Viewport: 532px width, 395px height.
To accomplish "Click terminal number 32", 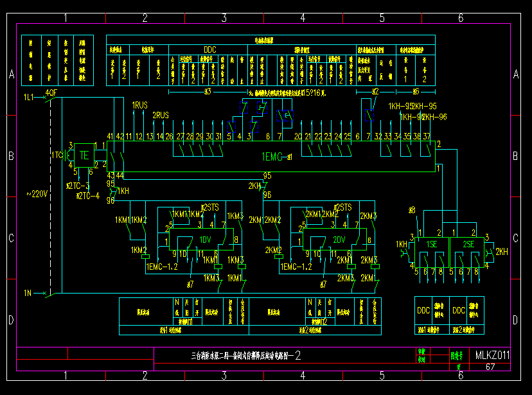I will 378,136.
